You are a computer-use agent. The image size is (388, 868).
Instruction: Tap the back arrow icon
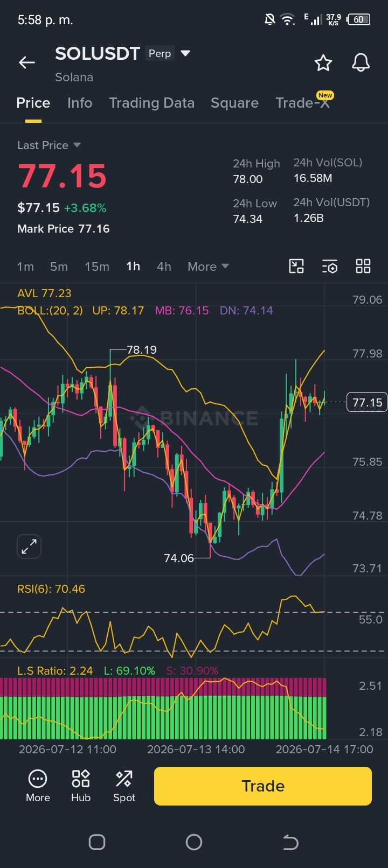(26, 62)
